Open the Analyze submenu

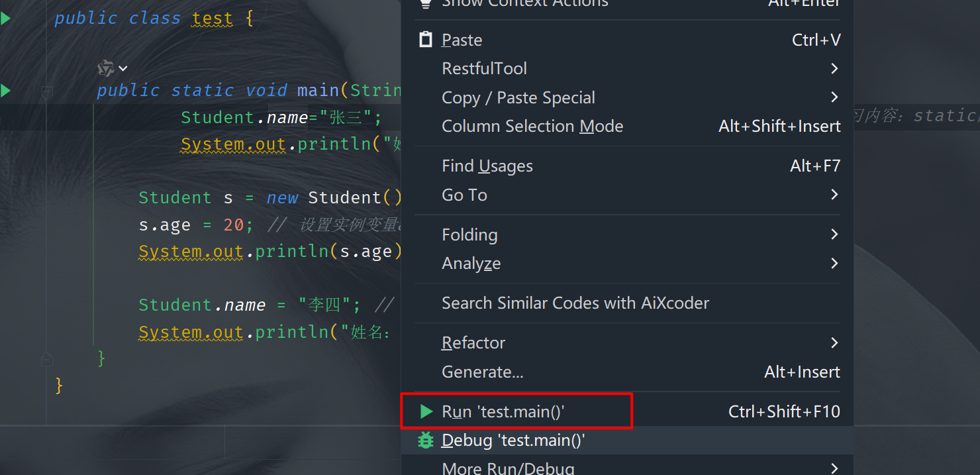(471, 264)
